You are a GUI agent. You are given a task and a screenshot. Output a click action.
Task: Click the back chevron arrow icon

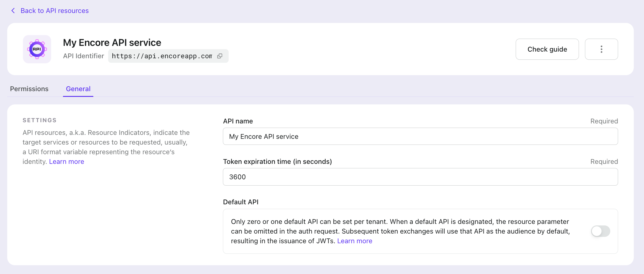(13, 11)
